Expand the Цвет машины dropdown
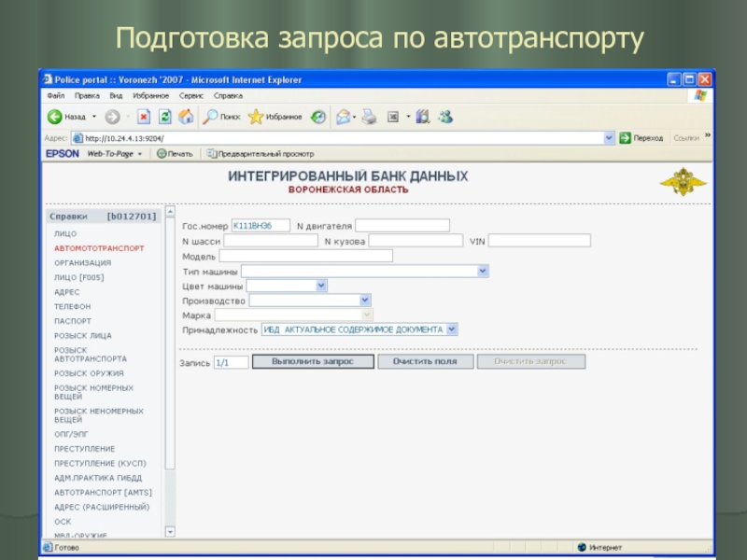Image resolution: width=747 pixels, height=560 pixels. pyautogui.click(x=321, y=286)
